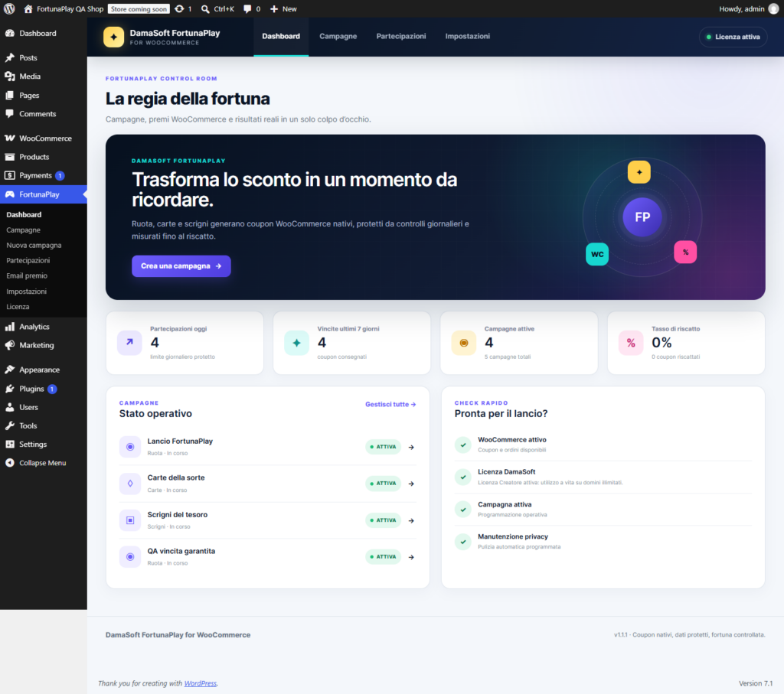This screenshot has height=694, width=784.
Task: Click the ATTIVA badge for Scrigni del tesoro
Action: (x=384, y=520)
